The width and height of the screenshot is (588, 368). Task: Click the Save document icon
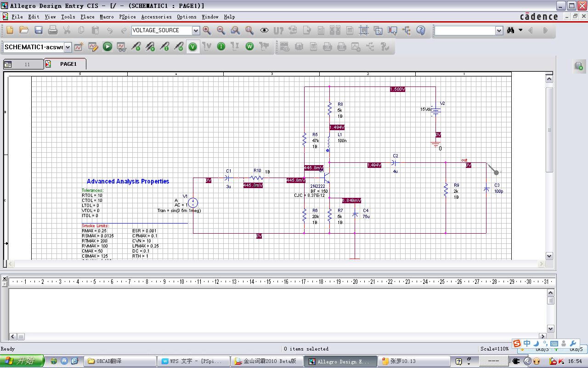39,30
